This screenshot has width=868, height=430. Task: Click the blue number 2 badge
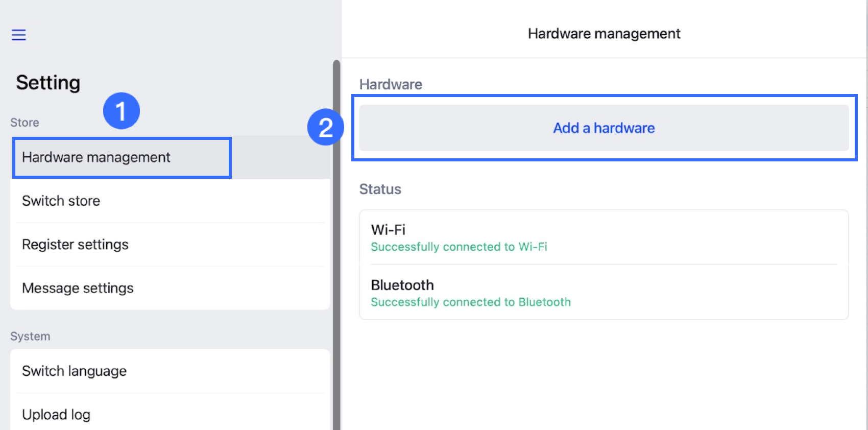tap(326, 127)
